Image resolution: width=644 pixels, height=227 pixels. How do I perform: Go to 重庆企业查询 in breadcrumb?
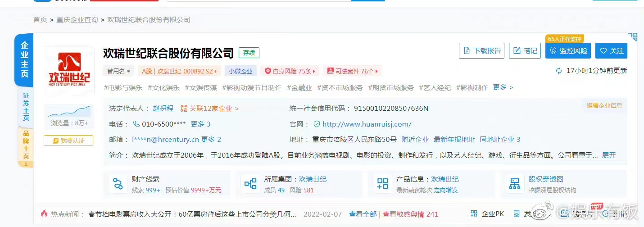pyautogui.click(x=77, y=19)
